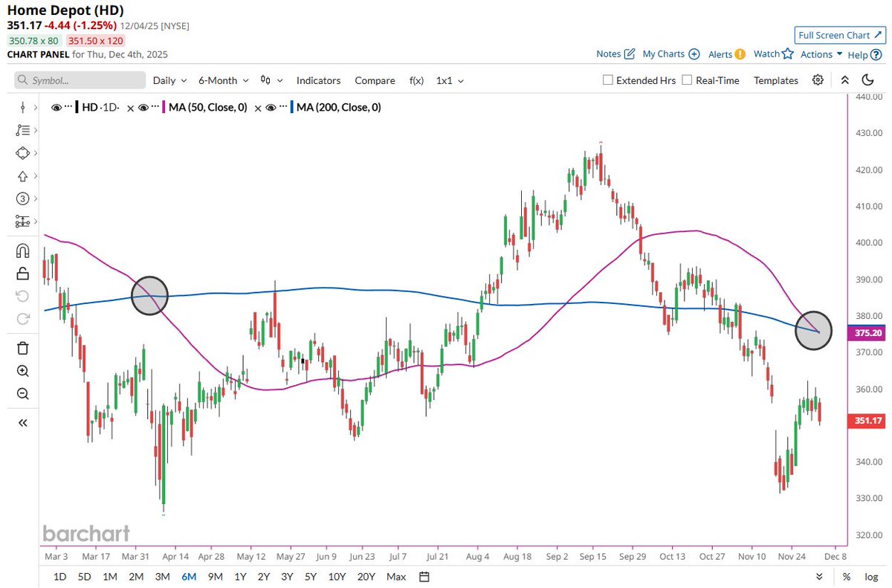Enable the Extended Hrs checkbox
Viewport: 892px width, 588px height.
(607, 80)
